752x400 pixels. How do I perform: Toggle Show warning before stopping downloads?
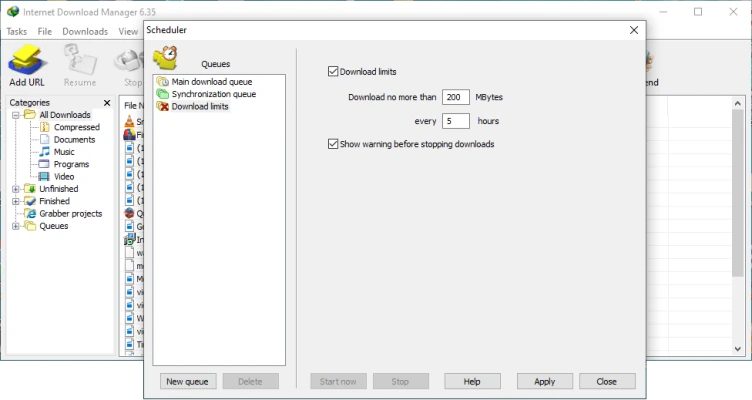(333, 144)
